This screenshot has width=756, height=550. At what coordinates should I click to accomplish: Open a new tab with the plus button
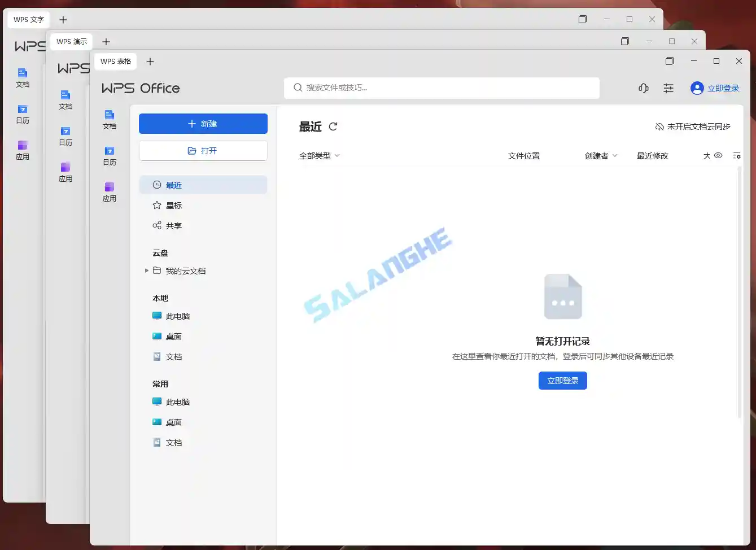tap(150, 61)
